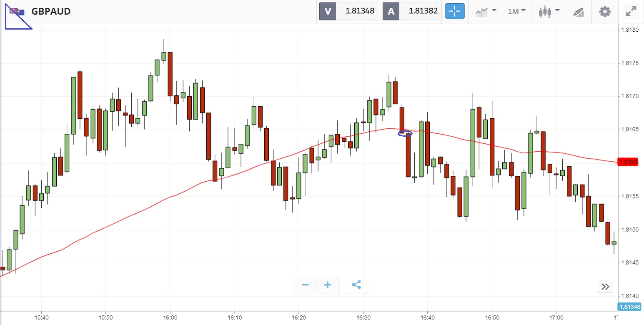Zoom out the chart with minus
Screen dimensions: 644x325
coord(305,285)
